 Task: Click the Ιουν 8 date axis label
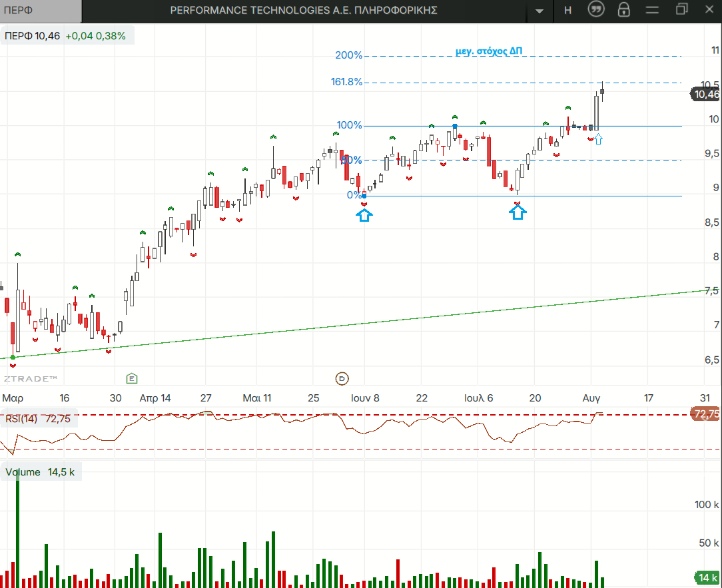pyautogui.click(x=365, y=398)
